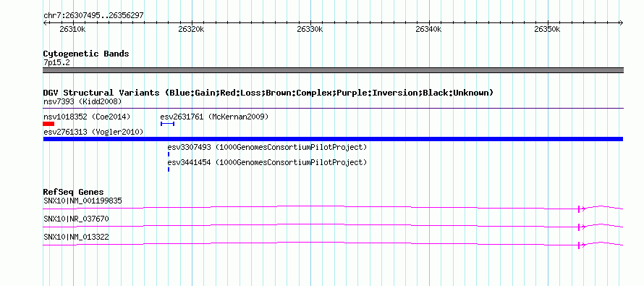Open SNX10|NM_001199835 transcript label
Image resolution: width=644 pixels, height=286 pixels.
[82, 201]
